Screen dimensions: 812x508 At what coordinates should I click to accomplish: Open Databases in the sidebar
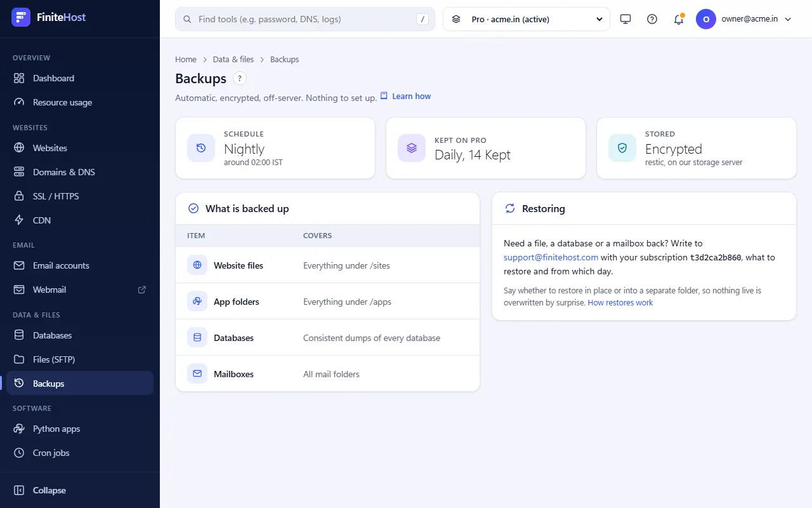[80, 335]
